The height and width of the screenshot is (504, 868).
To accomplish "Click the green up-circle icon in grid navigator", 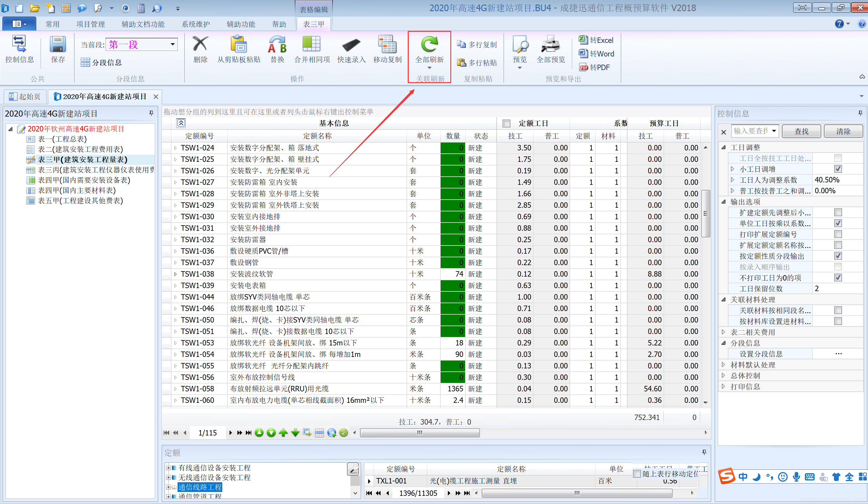I will (x=259, y=433).
